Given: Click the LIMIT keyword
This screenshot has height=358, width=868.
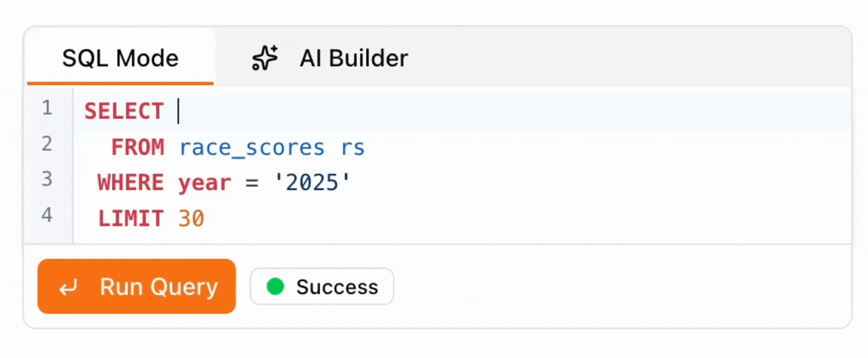Looking at the screenshot, I should (x=131, y=218).
